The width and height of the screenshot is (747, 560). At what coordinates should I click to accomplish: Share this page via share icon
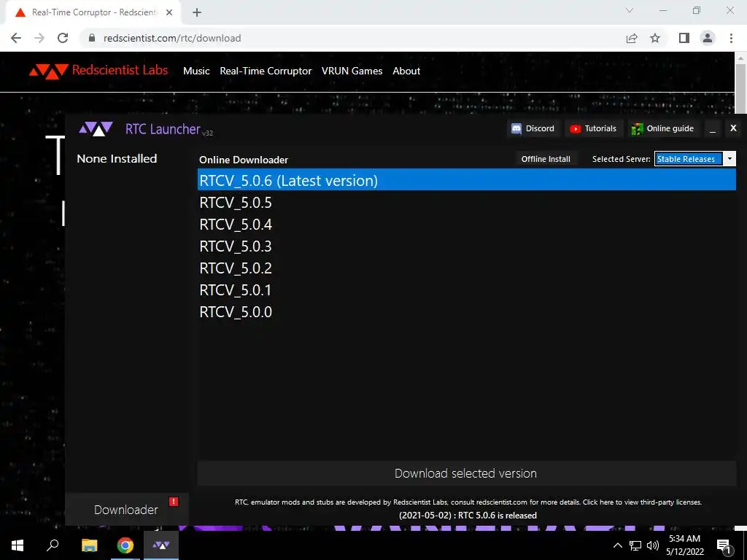632,38
